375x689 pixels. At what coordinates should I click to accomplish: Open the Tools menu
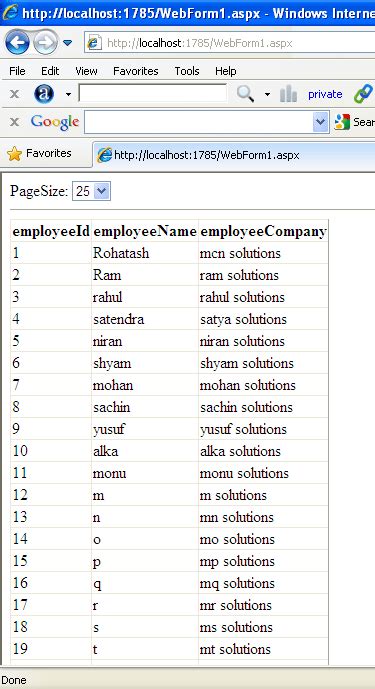pyautogui.click(x=187, y=71)
